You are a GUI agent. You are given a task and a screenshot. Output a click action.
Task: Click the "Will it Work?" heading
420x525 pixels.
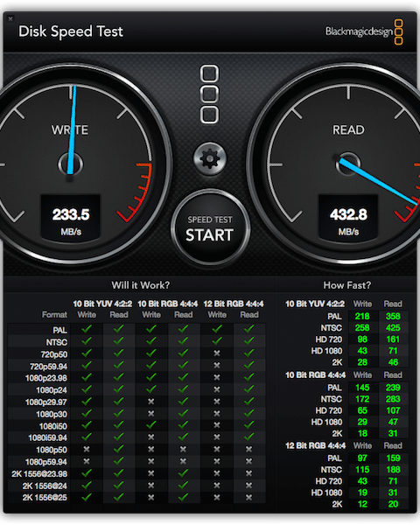point(141,285)
